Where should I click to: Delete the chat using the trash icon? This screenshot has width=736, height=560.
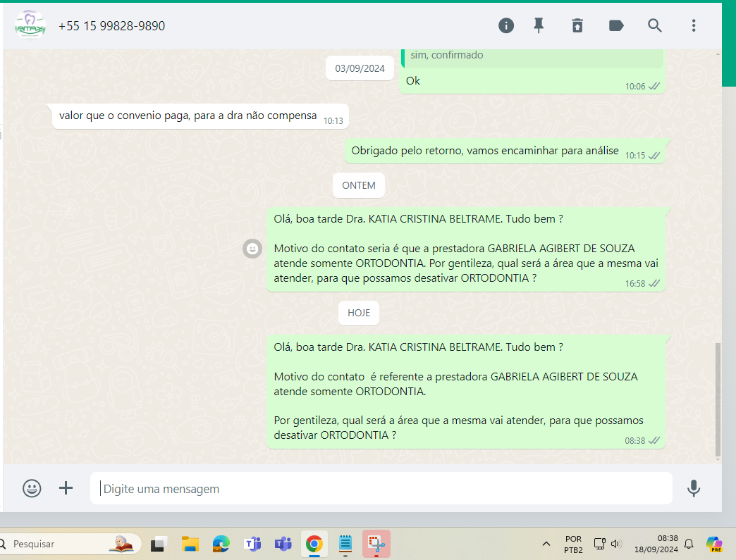577,25
